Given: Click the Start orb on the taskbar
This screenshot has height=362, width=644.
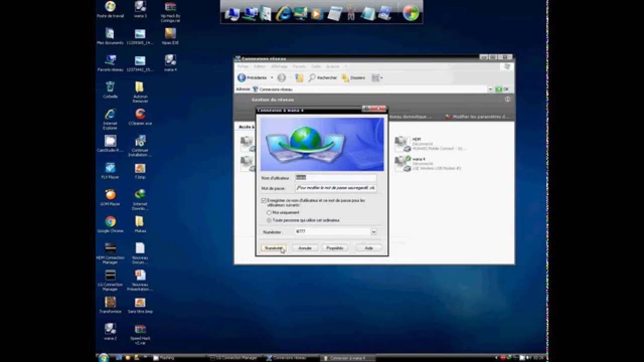Looking at the screenshot, I should pyautogui.click(x=104, y=358).
